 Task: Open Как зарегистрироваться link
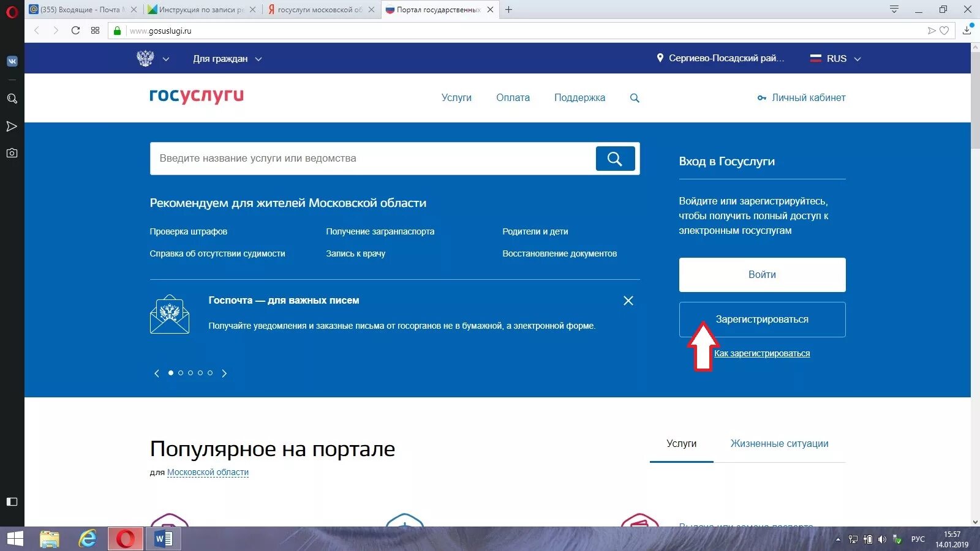click(762, 354)
